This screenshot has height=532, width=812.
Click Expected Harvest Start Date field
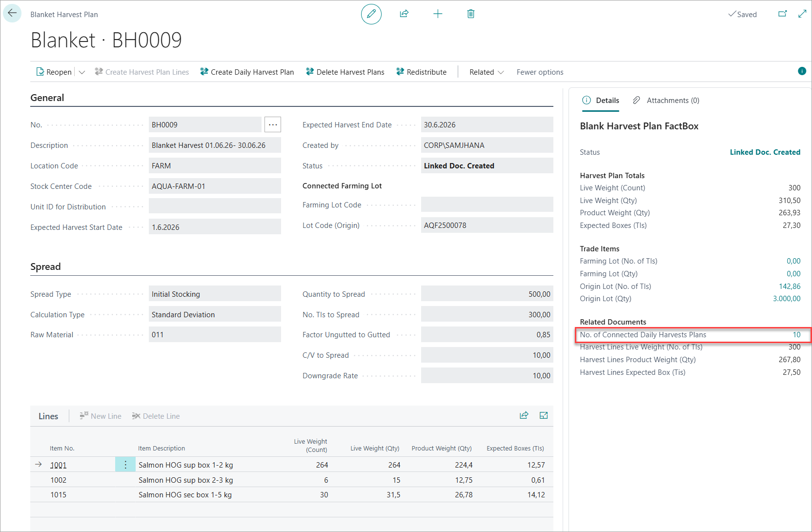point(215,227)
